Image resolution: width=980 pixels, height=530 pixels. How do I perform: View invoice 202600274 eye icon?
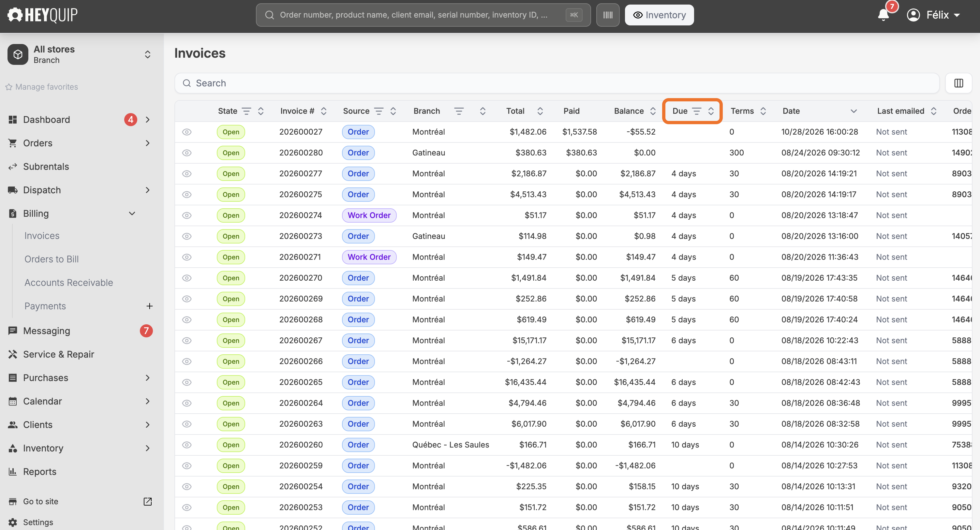pos(186,215)
